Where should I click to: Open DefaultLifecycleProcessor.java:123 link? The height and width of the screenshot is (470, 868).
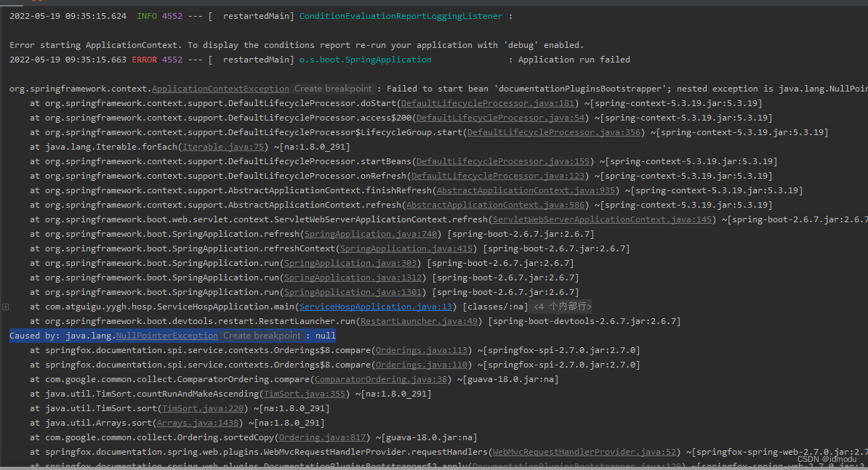click(498, 176)
